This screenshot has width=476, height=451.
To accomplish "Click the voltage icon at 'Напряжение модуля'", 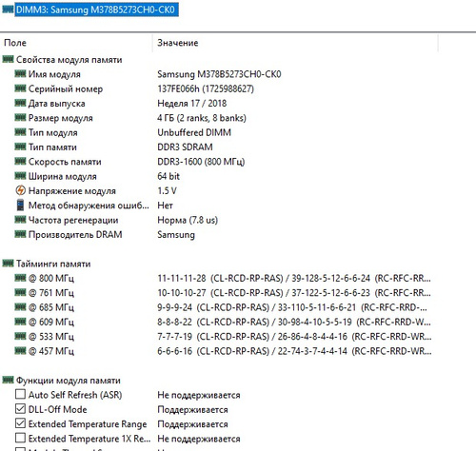I will click(x=20, y=190).
